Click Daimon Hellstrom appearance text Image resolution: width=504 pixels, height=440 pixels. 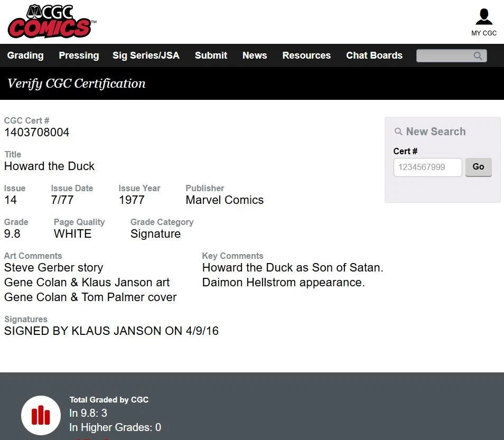[283, 282]
